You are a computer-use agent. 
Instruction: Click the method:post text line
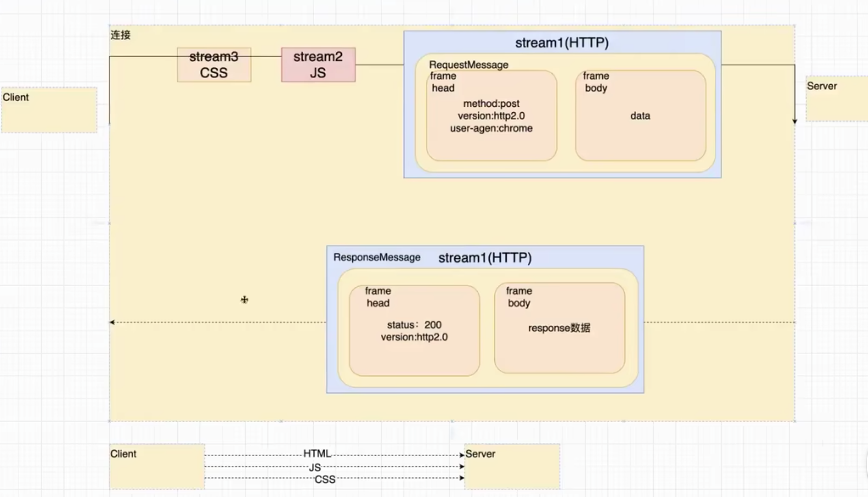coord(491,104)
